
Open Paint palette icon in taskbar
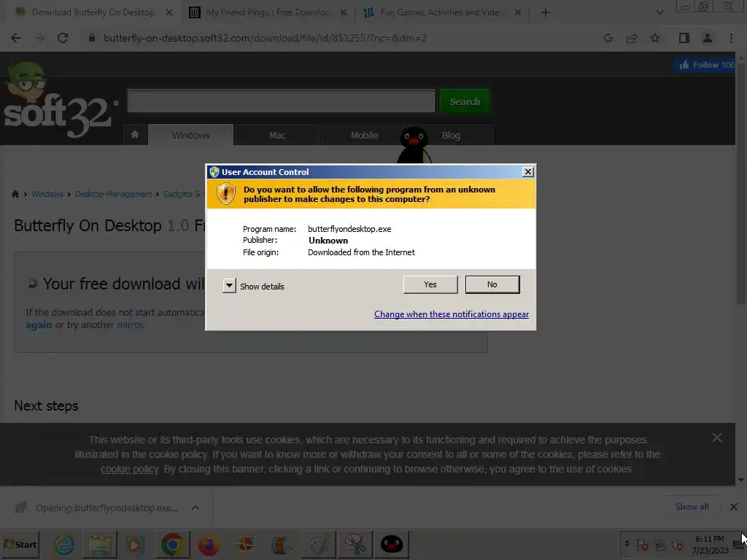[x=318, y=544]
